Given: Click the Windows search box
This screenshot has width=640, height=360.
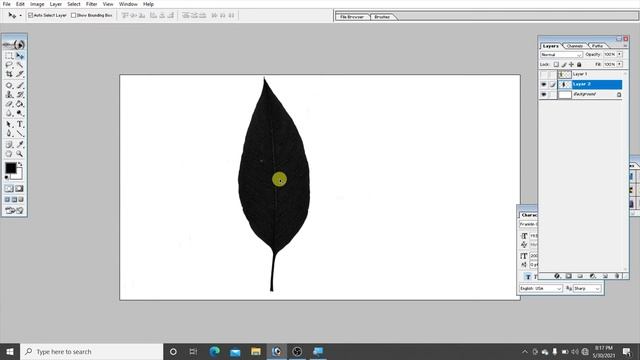Looking at the screenshot, I should [x=92, y=351].
